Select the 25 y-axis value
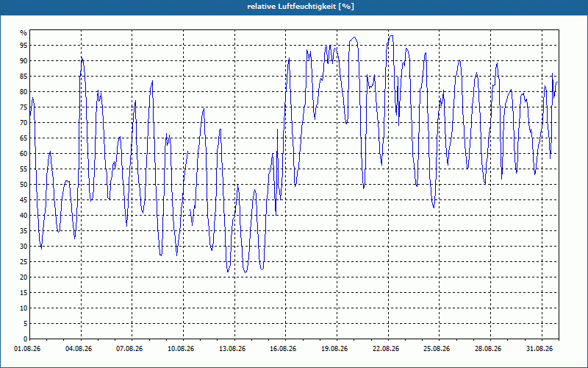Screen dimensions: 588x368 tap(24, 262)
